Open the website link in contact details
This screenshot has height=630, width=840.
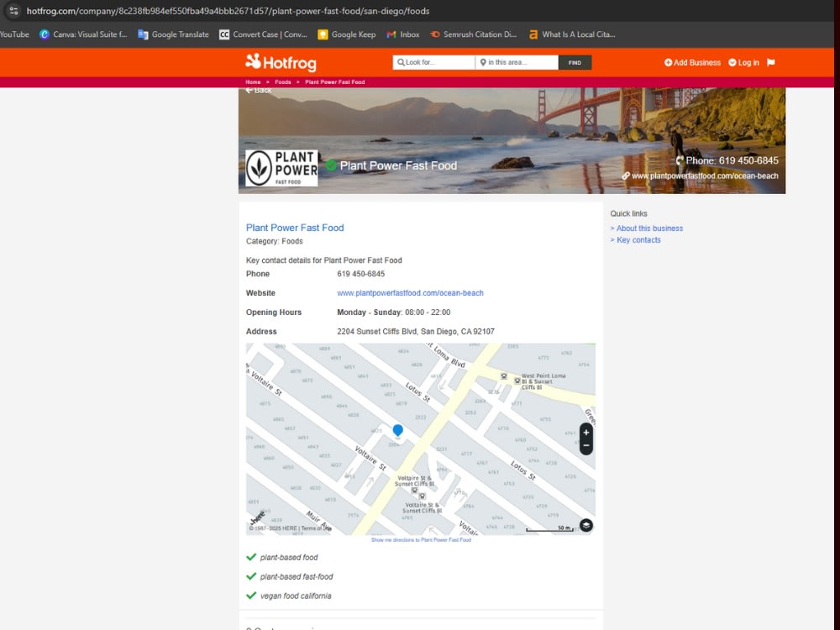point(411,293)
